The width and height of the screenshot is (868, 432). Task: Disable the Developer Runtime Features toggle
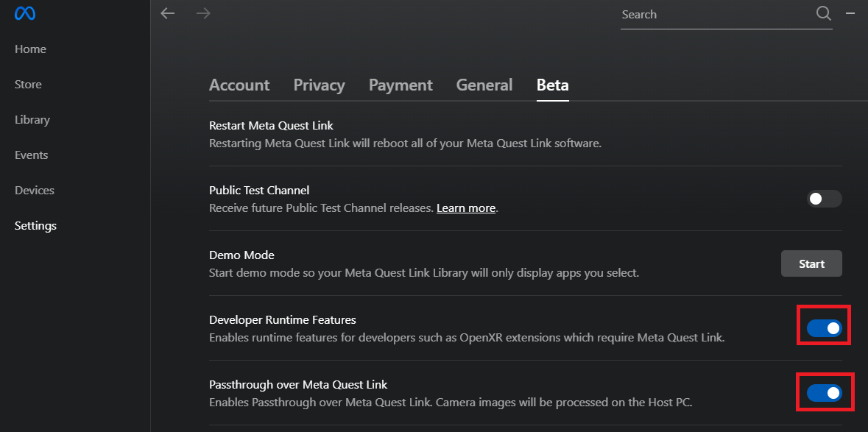[824, 328]
